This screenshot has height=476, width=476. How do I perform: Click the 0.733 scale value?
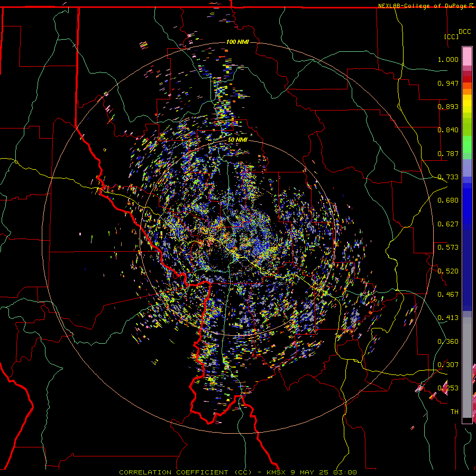point(448,177)
